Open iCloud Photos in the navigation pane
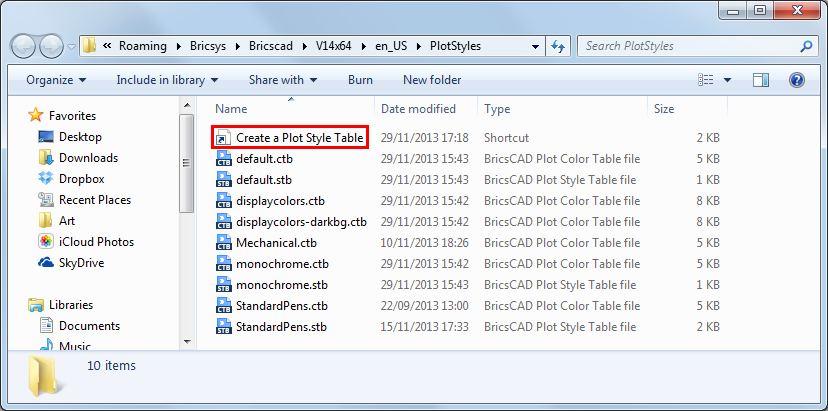This screenshot has height=411, width=828. coord(96,242)
